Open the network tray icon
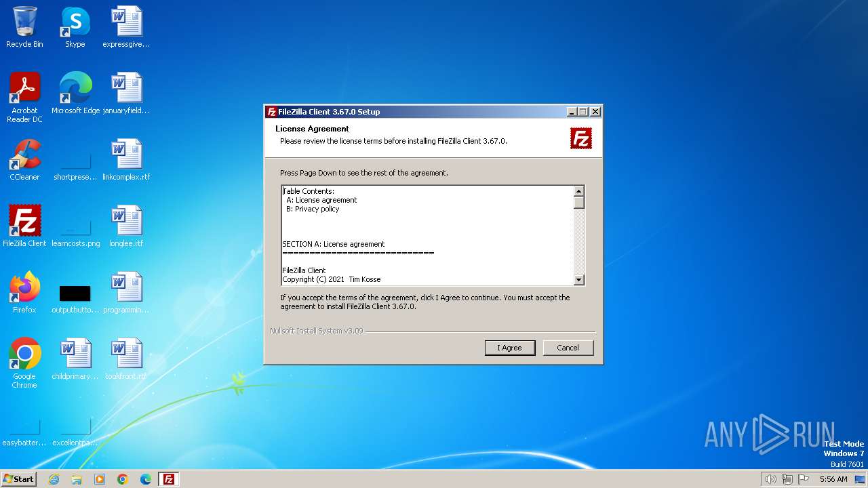 [787, 479]
